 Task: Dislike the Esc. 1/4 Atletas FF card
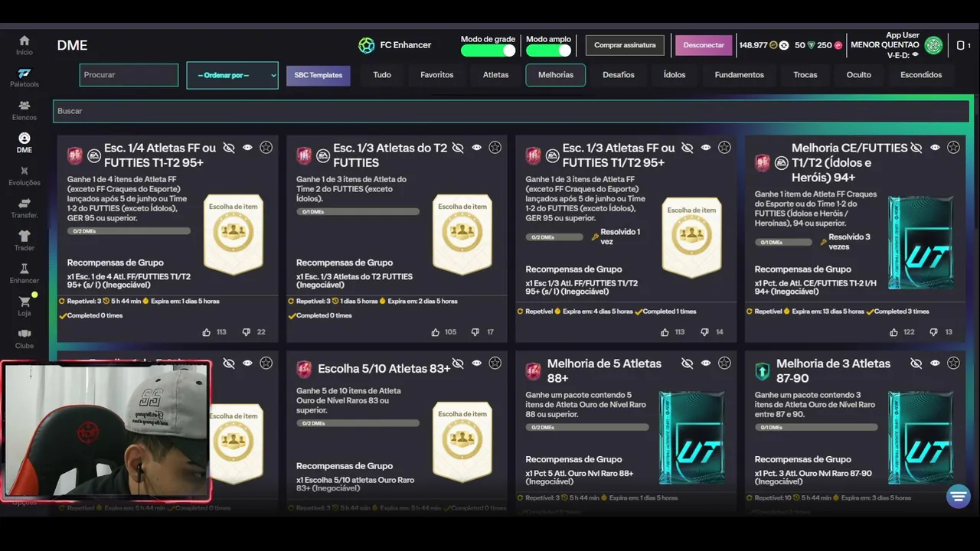247,332
